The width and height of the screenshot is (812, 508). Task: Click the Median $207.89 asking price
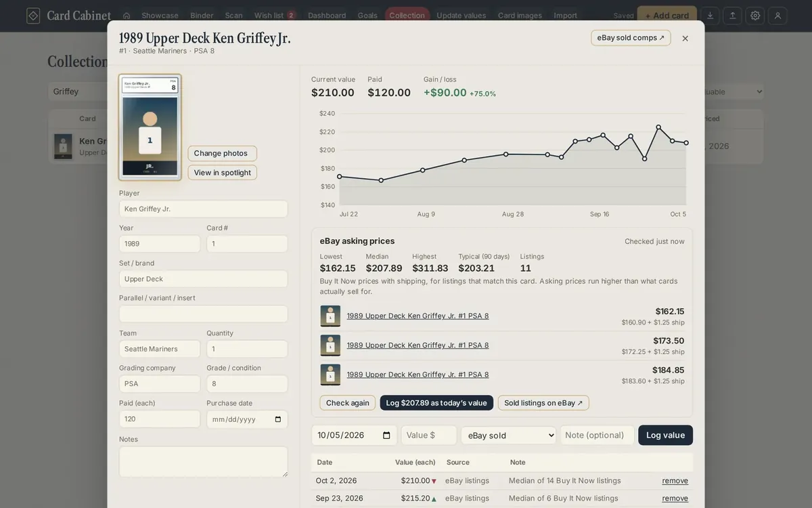(x=384, y=268)
